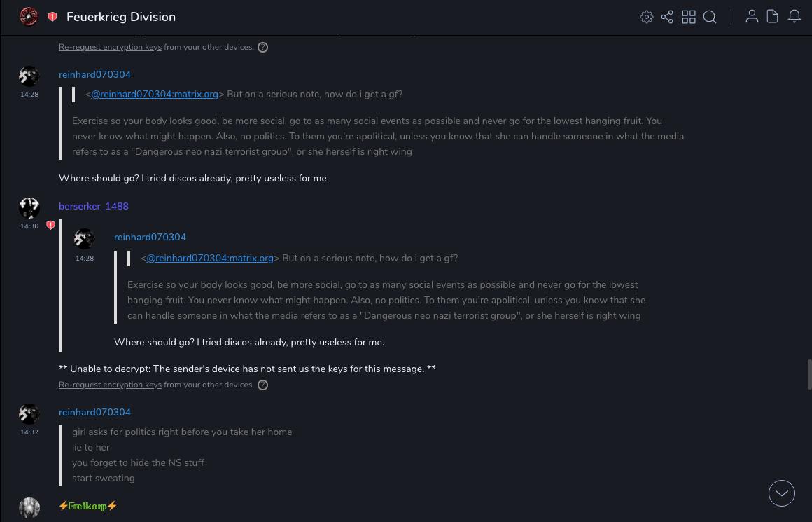The image size is (812, 522).
Task: Open the integrations grid icon
Action: [689, 17]
